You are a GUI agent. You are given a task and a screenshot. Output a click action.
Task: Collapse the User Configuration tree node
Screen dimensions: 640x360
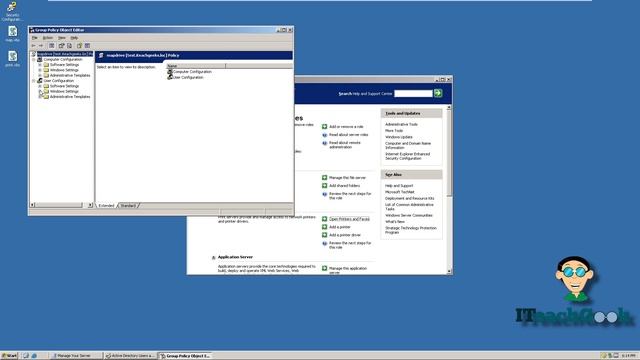(34, 81)
